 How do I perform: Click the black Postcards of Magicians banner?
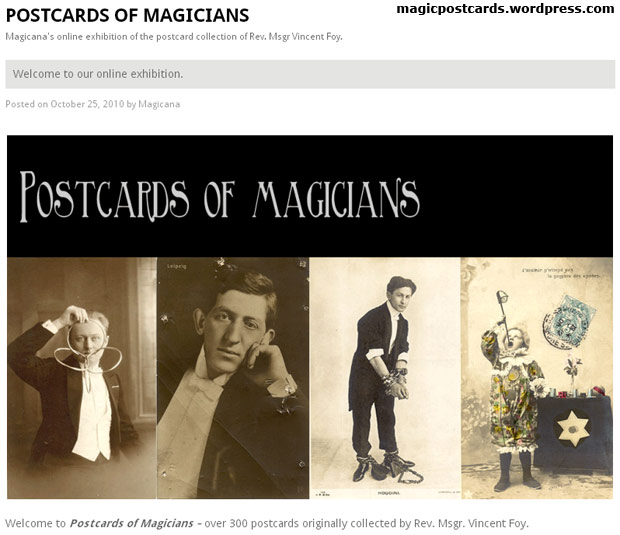310,197
